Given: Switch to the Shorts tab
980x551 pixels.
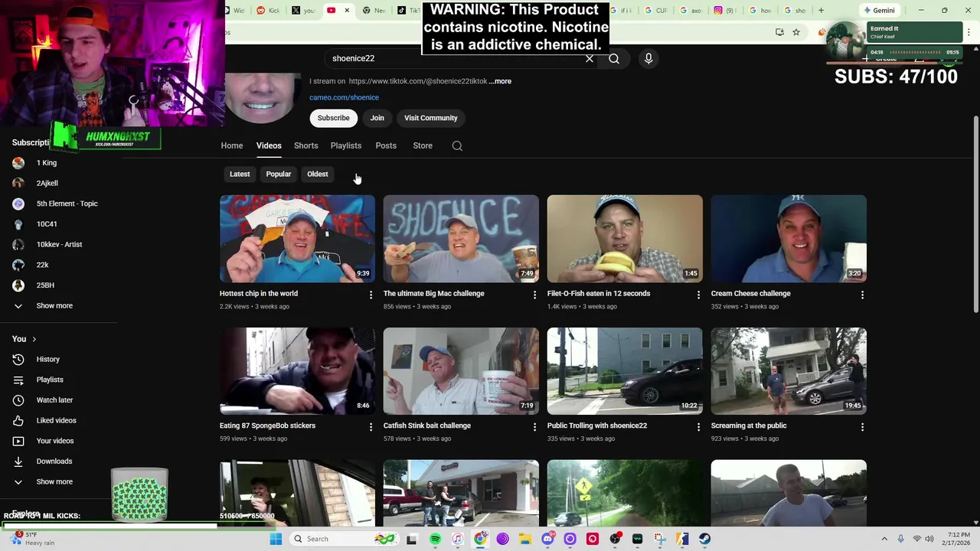Looking at the screenshot, I should coord(305,145).
